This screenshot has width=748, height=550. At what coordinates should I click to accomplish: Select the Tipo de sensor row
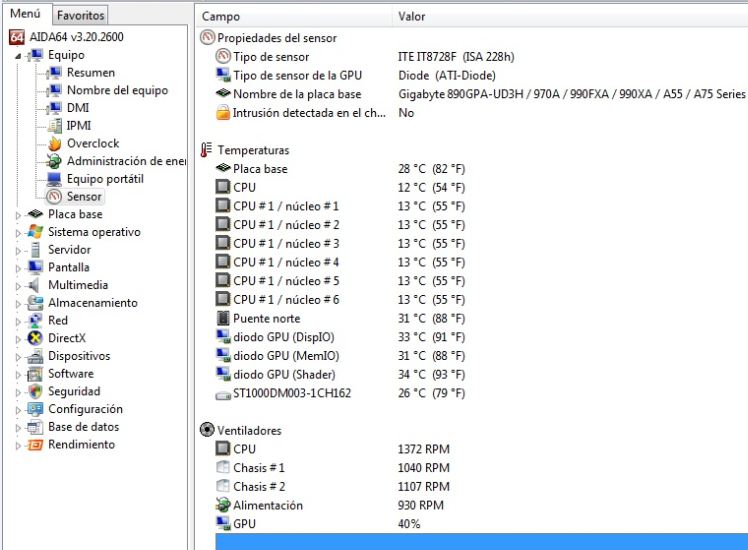(x=482, y=57)
